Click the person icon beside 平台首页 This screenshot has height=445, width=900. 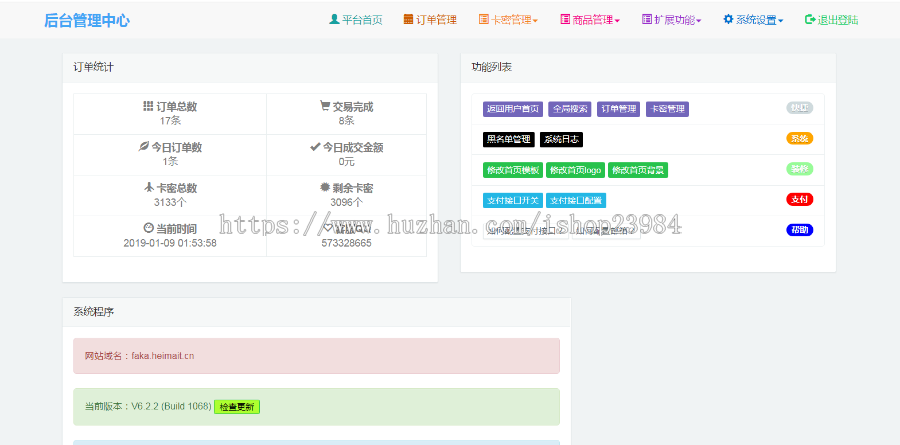(x=334, y=19)
